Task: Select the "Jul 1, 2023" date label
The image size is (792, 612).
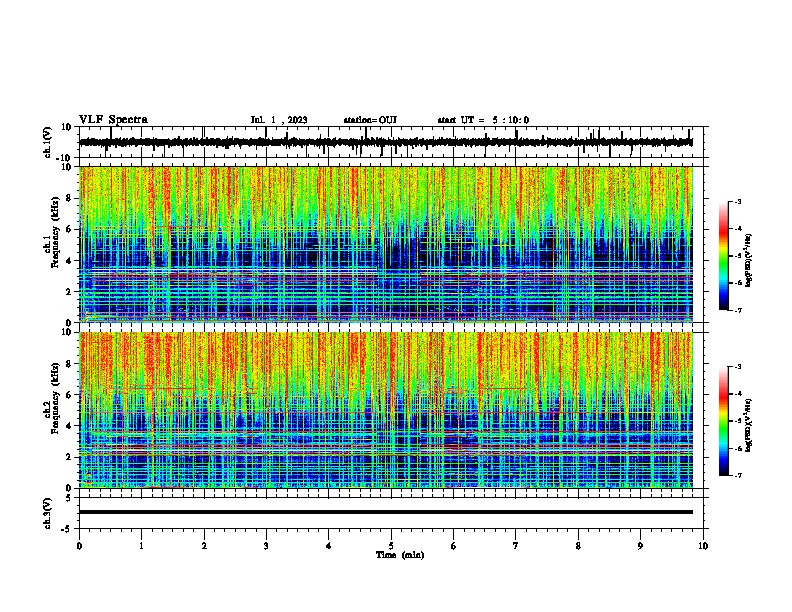Action: [x=279, y=120]
